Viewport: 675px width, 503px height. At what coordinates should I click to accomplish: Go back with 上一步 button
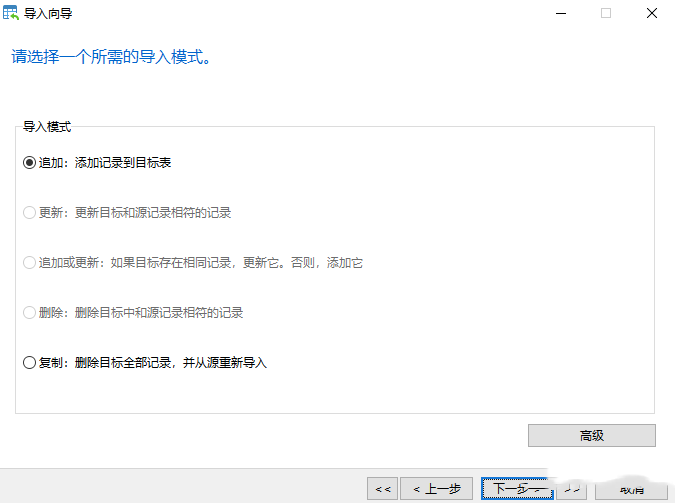[437, 489]
